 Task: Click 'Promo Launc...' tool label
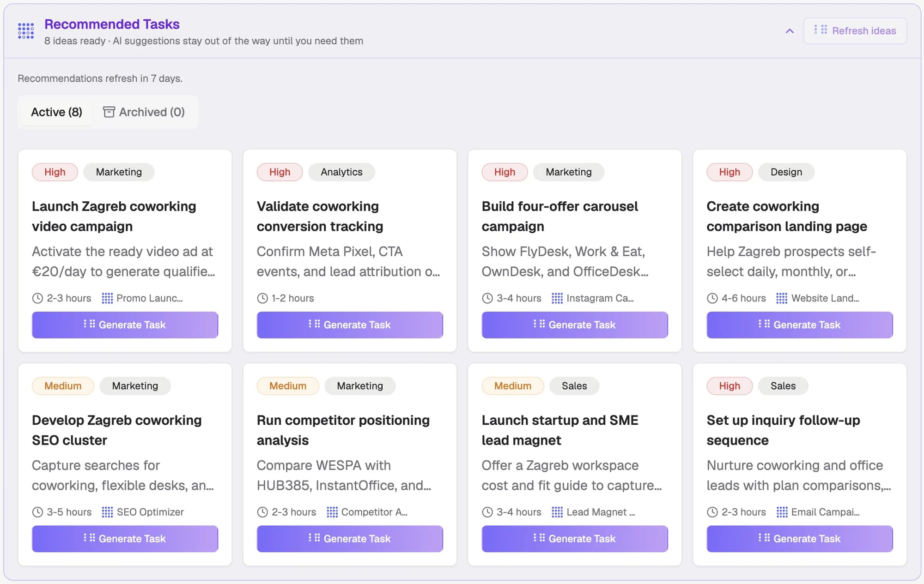[x=150, y=298]
